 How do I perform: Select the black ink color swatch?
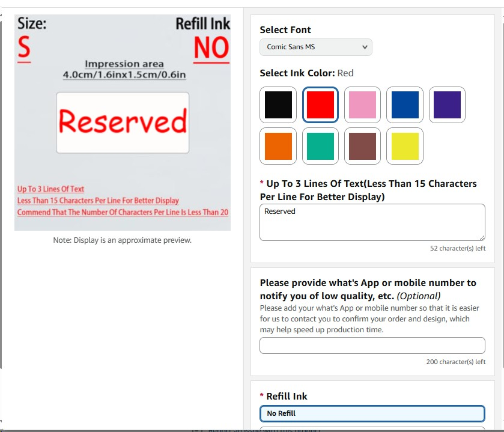(x=278, y=105)
